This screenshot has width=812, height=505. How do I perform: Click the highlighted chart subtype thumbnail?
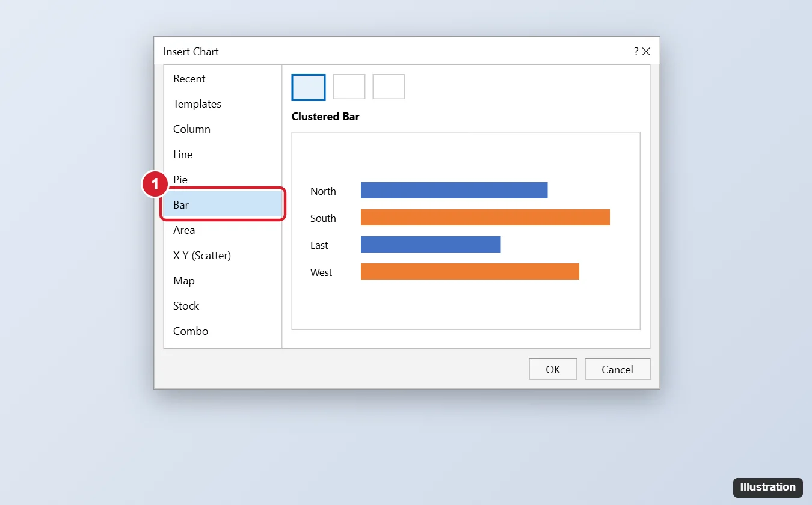point(309,87)
